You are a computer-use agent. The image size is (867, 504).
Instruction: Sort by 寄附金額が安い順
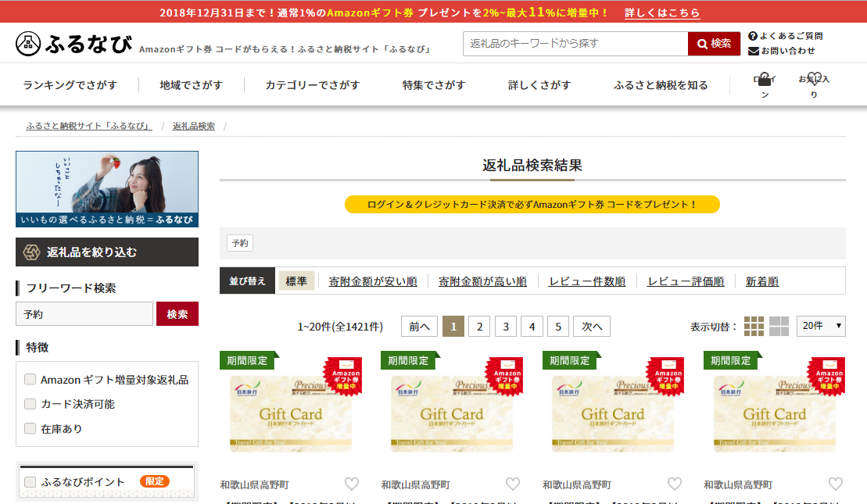pyautogui.click(x=373, y=281)
